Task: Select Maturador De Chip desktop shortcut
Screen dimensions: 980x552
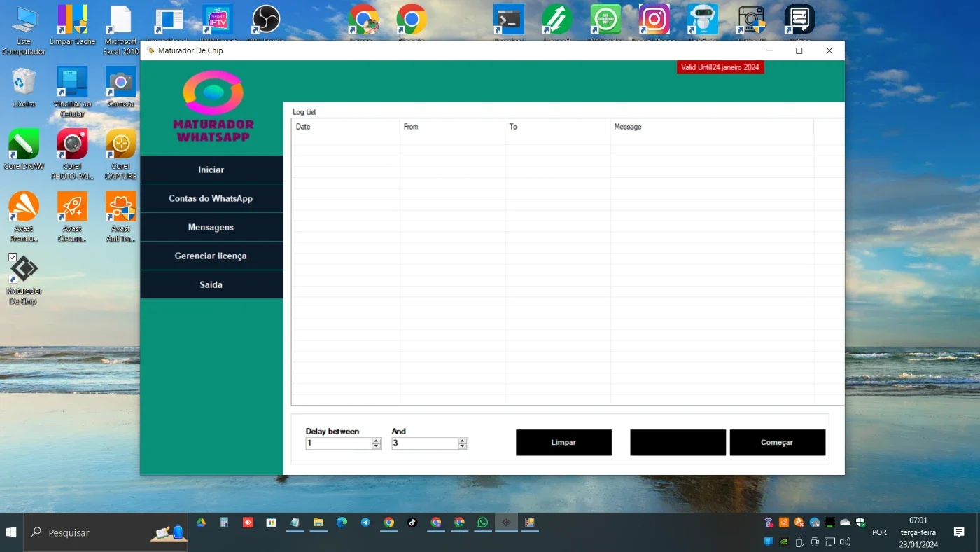Action: pos(24,279)
